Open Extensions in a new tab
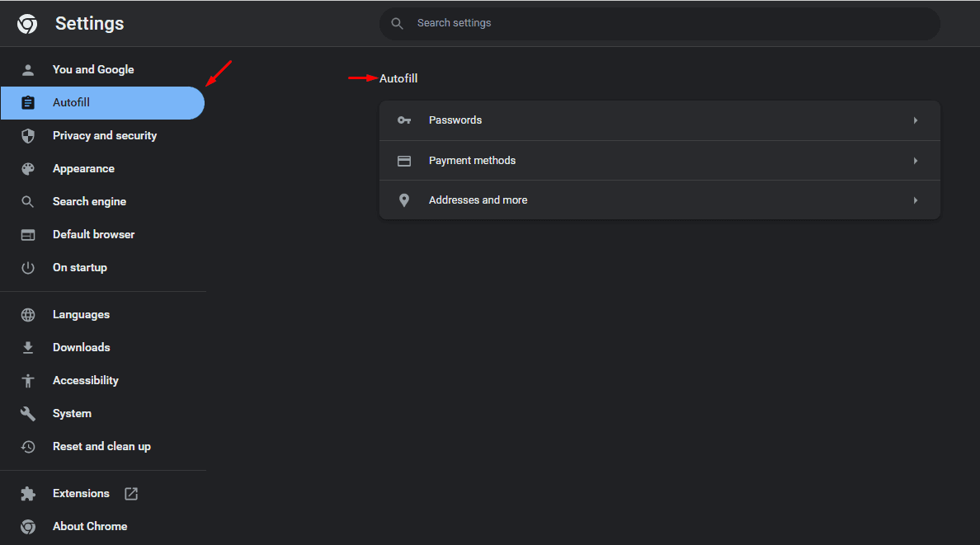 point(130,493)
